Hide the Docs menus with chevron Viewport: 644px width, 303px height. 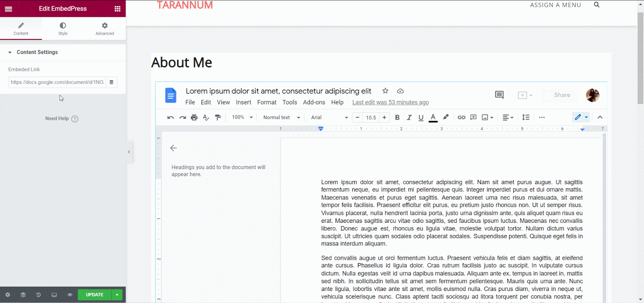click(x=600, y=117)
